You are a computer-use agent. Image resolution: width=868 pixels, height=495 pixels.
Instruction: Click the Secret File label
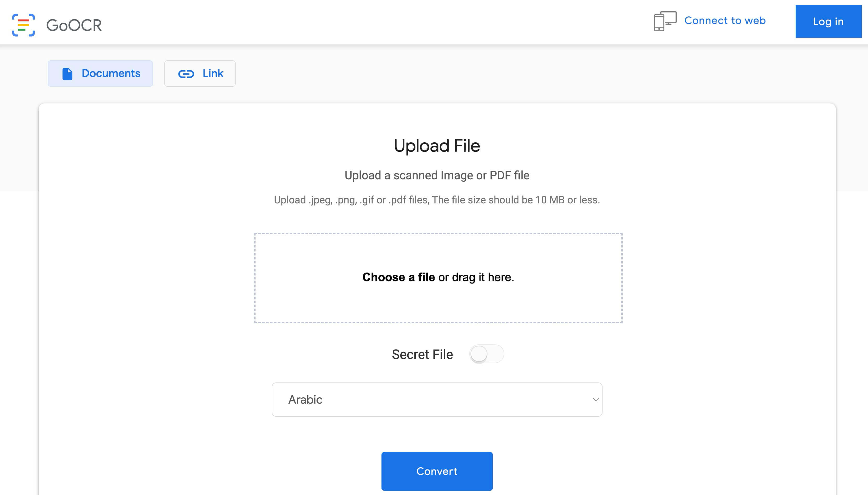[x=422, y=354]
